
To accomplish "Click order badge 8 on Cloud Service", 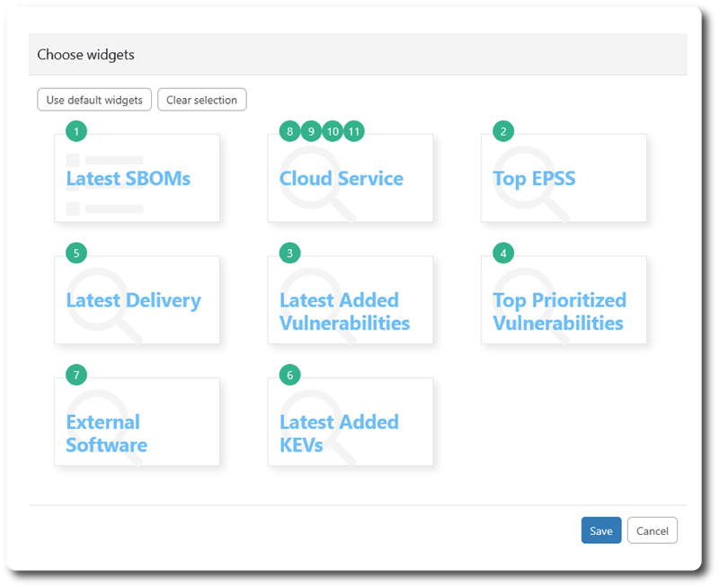I will tap(289, 131).
